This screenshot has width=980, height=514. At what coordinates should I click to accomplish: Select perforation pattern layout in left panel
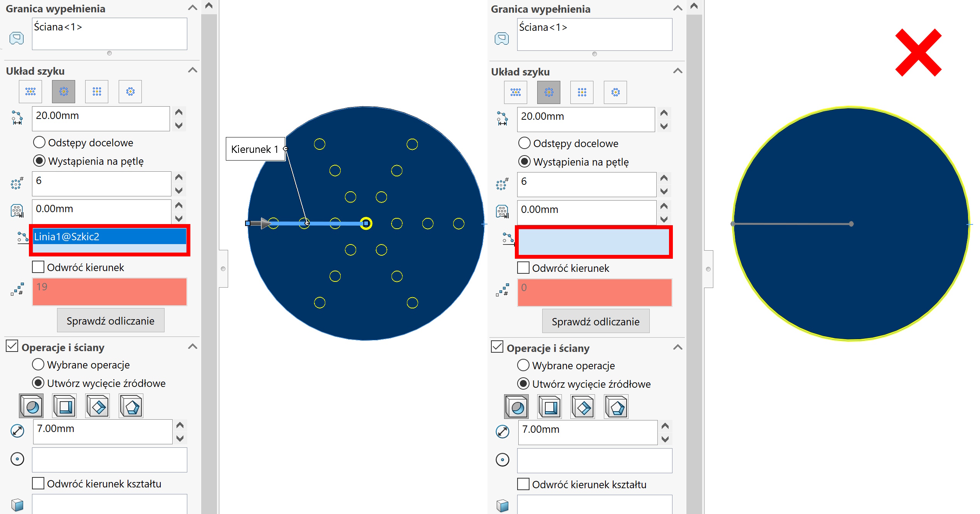pyautogui.click(x=30, y=92)
